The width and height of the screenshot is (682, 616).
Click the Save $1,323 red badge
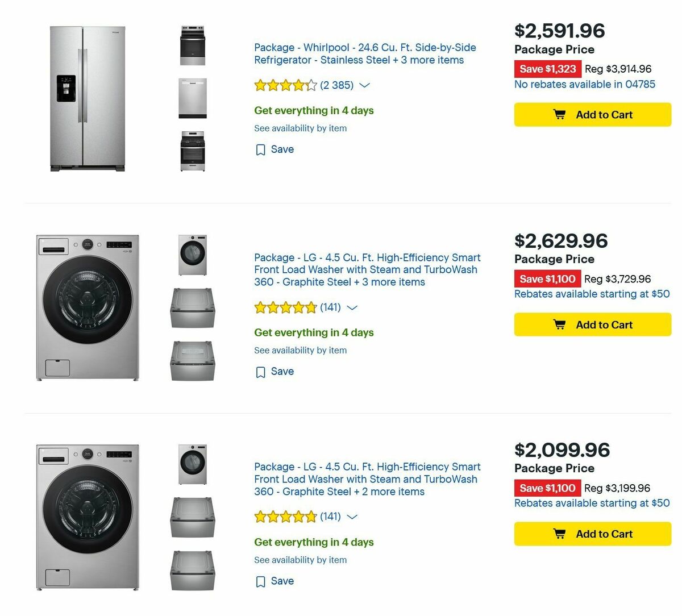point(547,69)
